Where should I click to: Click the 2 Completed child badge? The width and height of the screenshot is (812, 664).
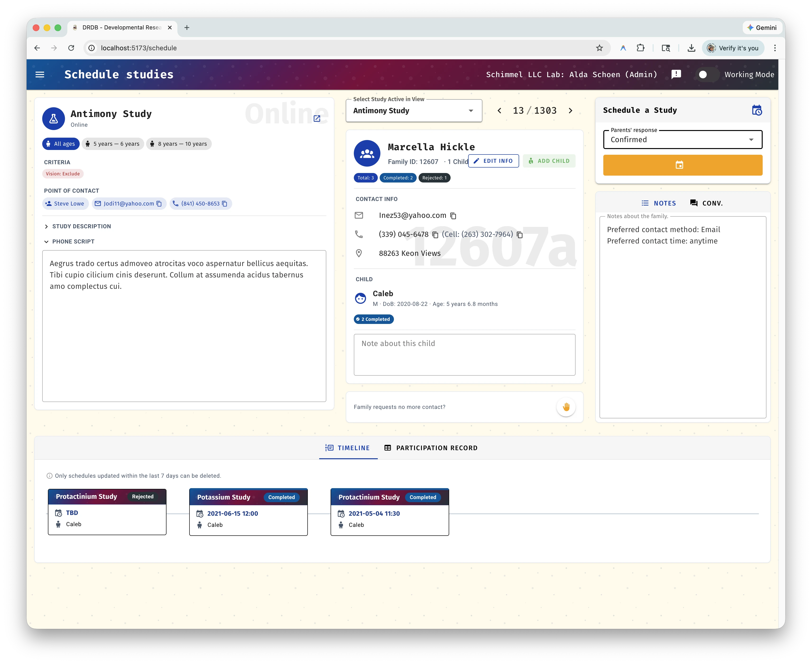(x=374, y=319)
